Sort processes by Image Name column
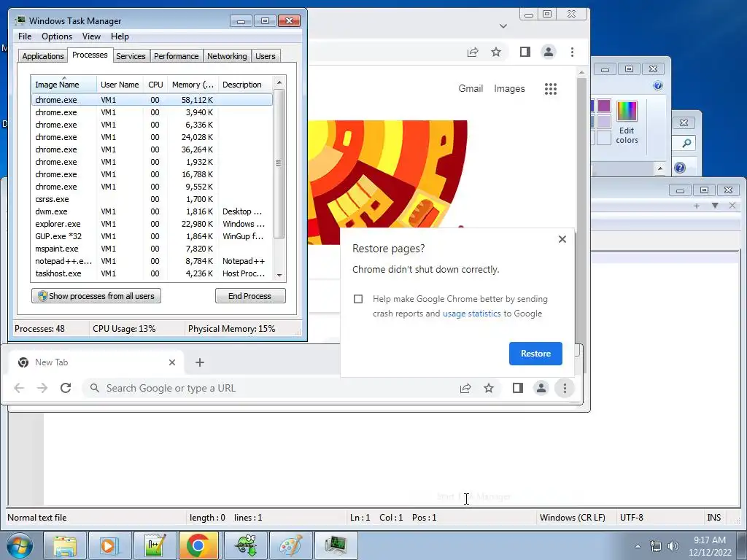 pos(63,85)
